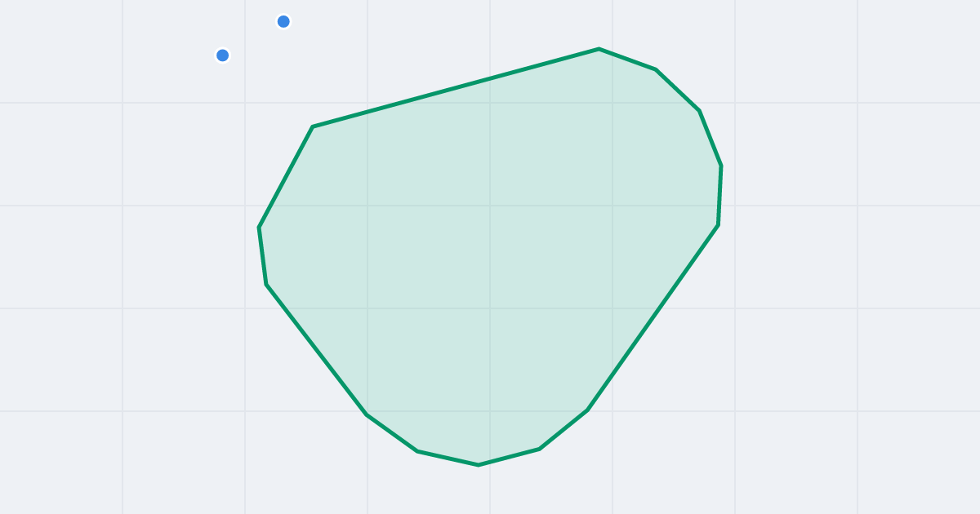Click the lower of the two blue points
Image resolution: width=980 pixels, height=514 pixels.
[222, 55]
